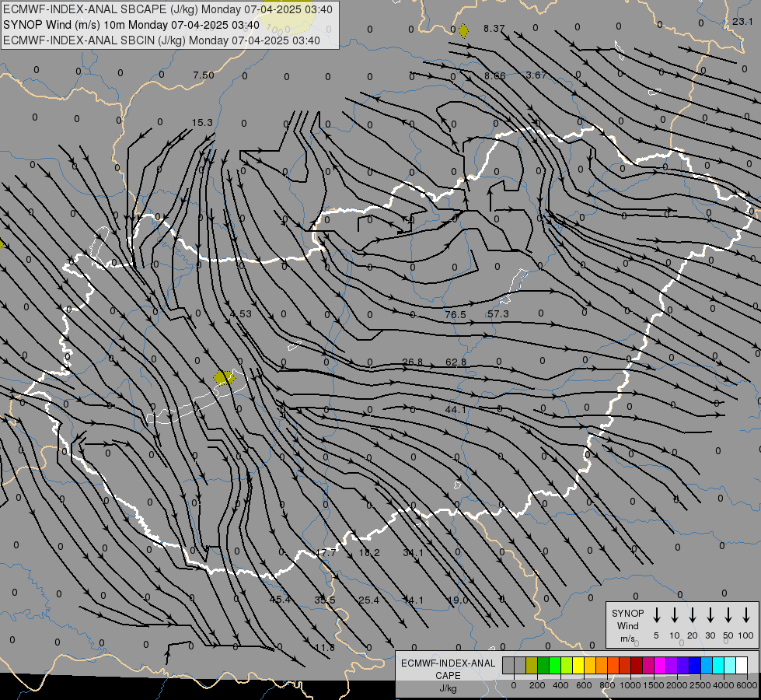Select the olive CAPE patch beside 8.37
761x700 pixels.
(x=463, y=31)
